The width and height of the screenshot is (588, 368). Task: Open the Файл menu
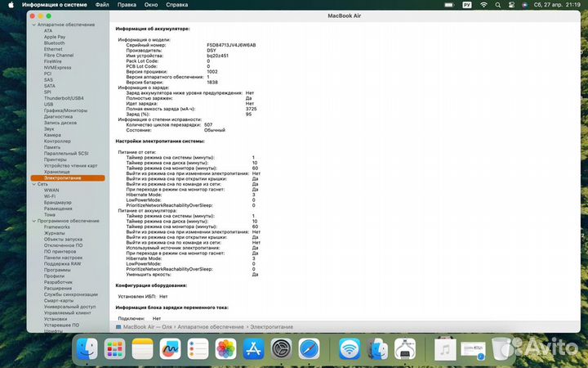click(x=102, y=5)
